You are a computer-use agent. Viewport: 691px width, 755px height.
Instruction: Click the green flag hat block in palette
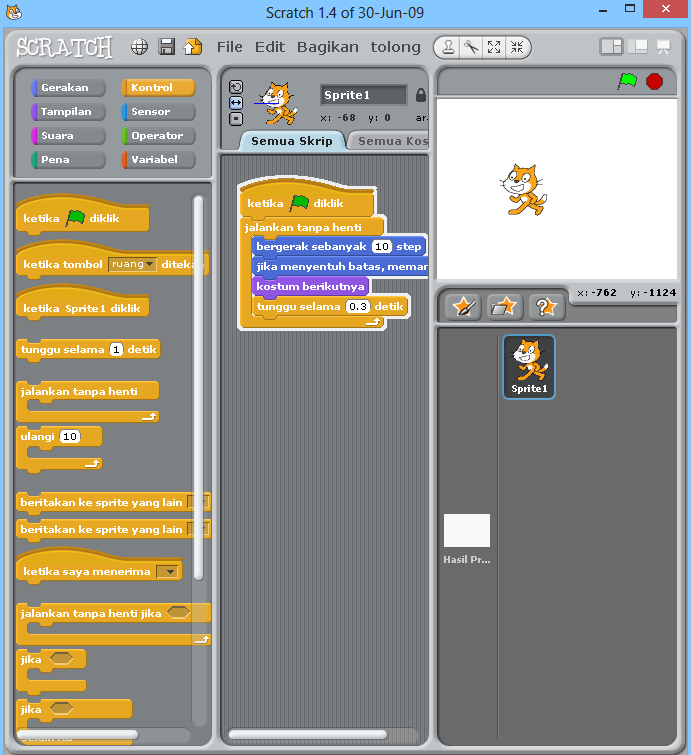(x=82, y=215)
